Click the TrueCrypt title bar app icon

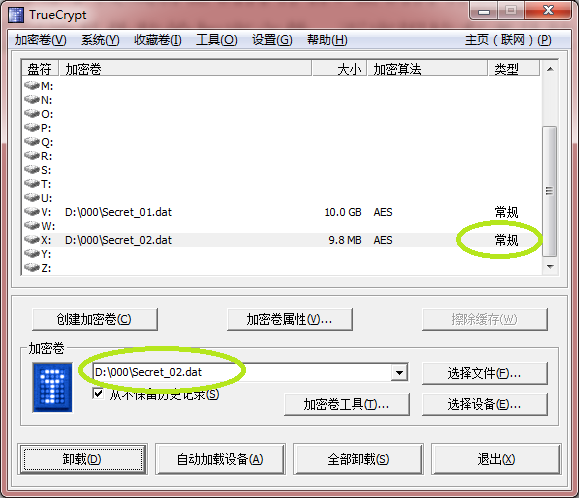click(16, 15)
